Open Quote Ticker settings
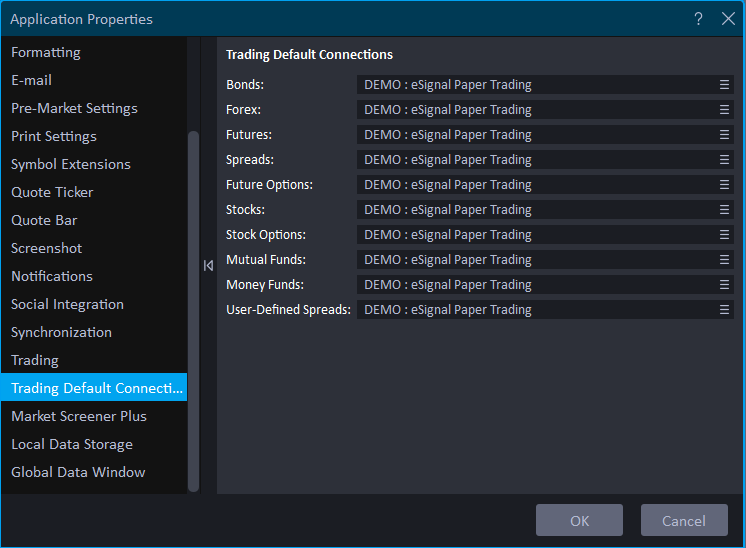 pos(94,192)
